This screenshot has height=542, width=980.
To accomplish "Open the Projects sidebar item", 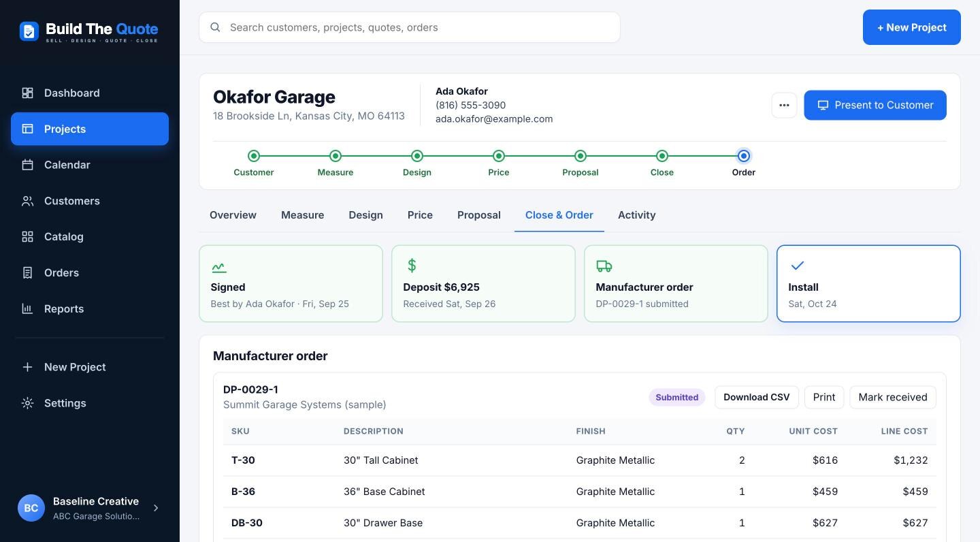I will (x=90, y=129).
